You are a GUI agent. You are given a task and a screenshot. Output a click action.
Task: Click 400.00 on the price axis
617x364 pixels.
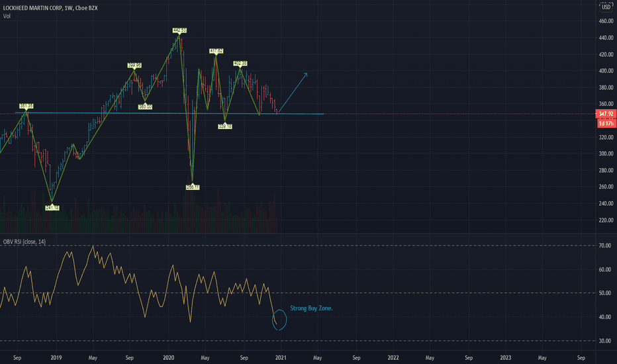pyautogui.click(x=606, y=71)
